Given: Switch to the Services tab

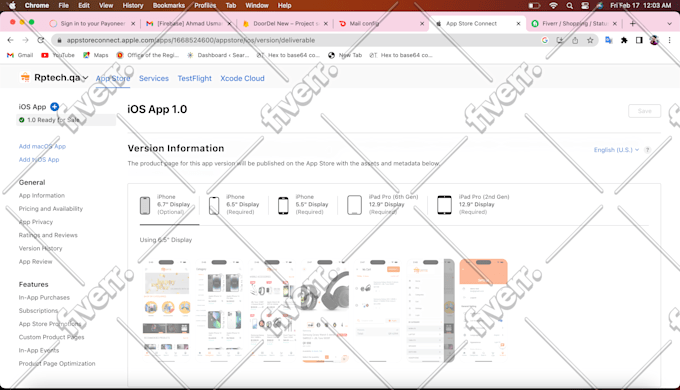Looking at the screenshot, I should (154, 79).
